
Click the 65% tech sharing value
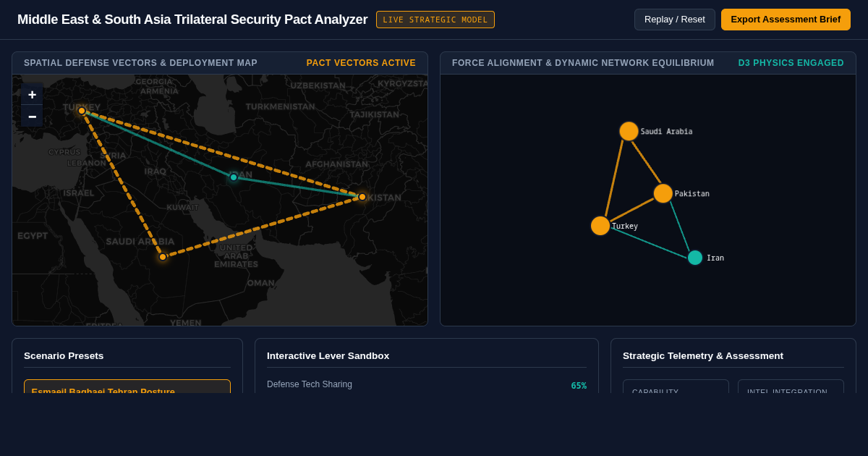coord(579,386)
